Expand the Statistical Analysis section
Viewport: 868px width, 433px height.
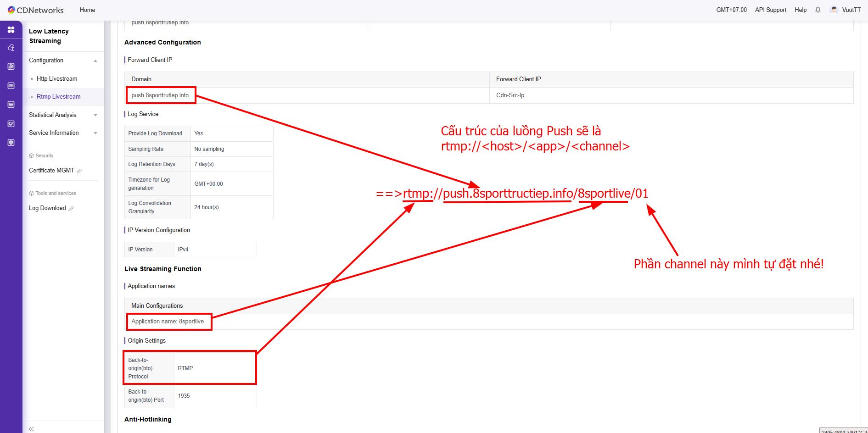click(x=95, y=115)
